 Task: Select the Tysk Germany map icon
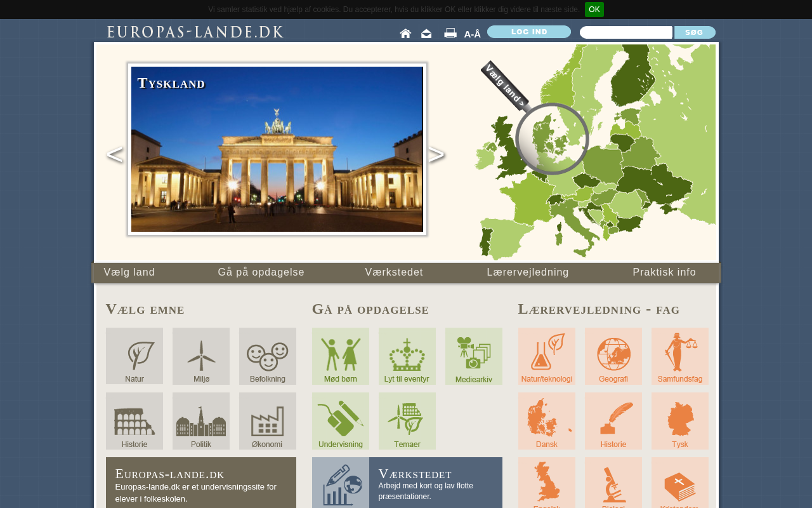680,421
